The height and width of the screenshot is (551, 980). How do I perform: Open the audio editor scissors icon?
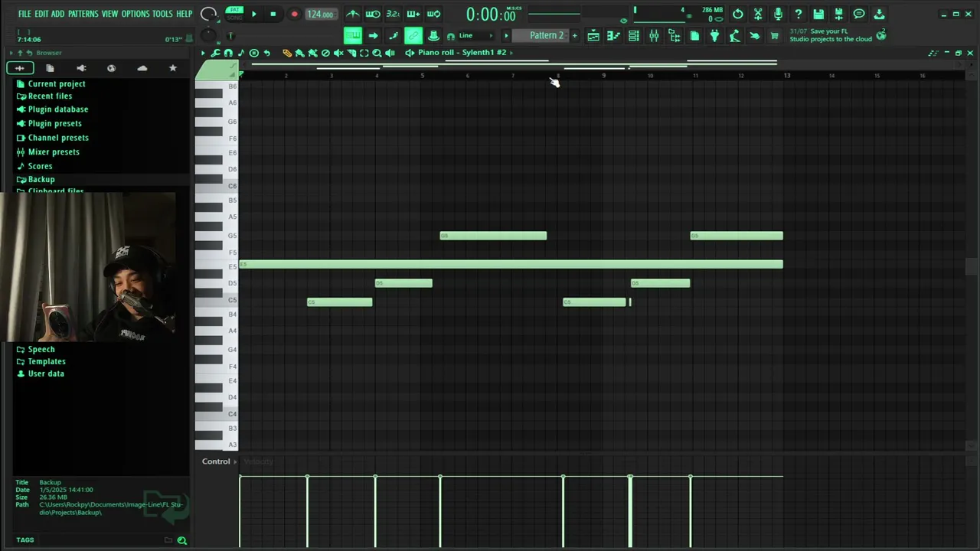pyautogui.click(x=758, y=14)
